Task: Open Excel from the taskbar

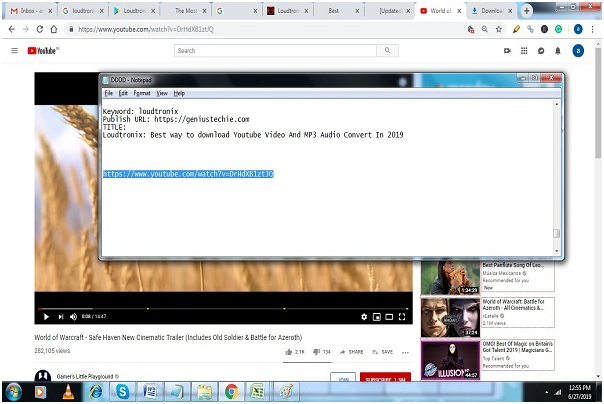Action: 257,392
